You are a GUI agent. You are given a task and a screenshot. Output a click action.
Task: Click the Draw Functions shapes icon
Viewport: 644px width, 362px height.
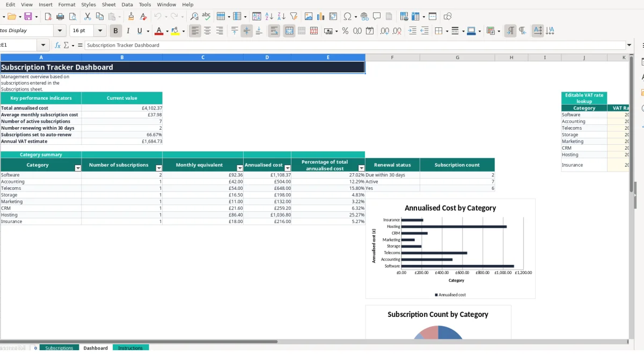[448, 17]
